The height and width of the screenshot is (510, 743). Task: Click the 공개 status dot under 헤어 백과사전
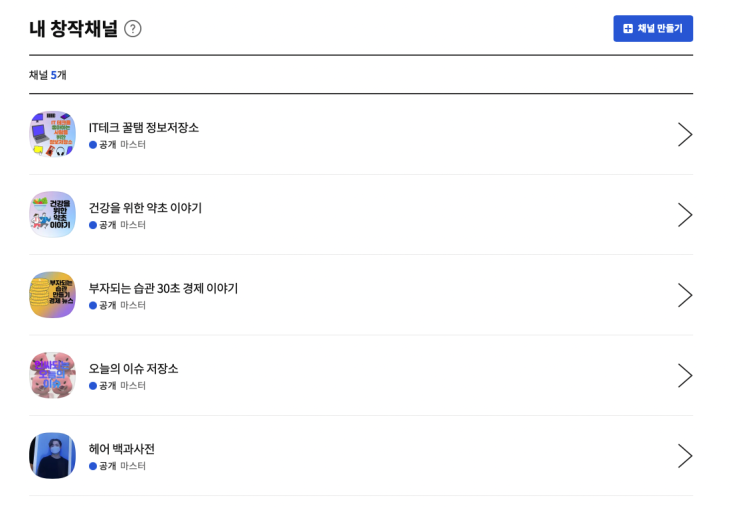(93, 466)
